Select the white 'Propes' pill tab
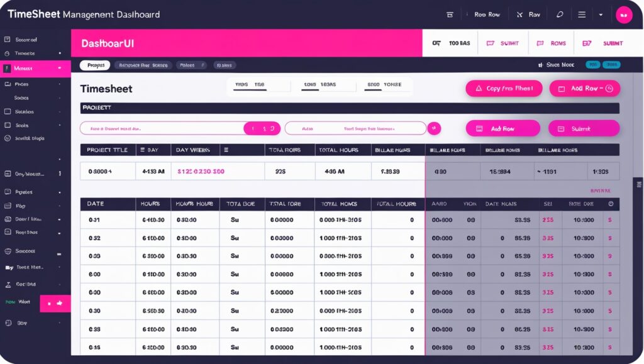Screen dimensions: 644x364 click(x=96, y=65)
